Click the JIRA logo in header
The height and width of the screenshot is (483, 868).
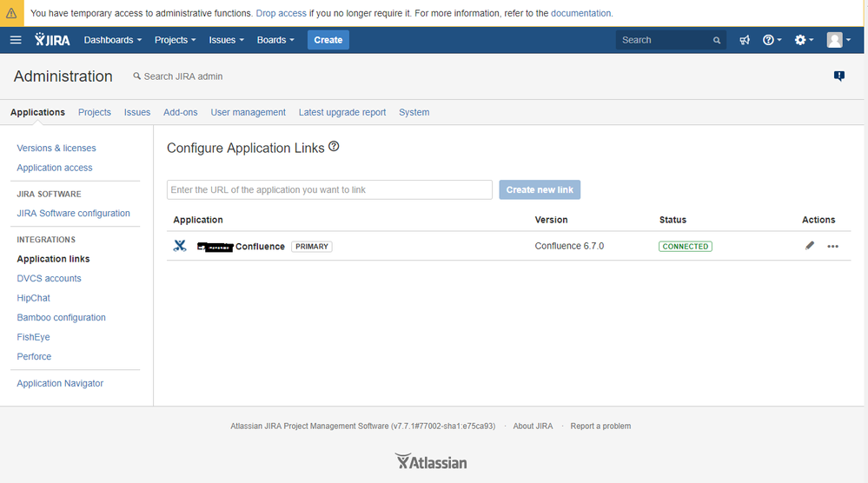click(53, 40)
